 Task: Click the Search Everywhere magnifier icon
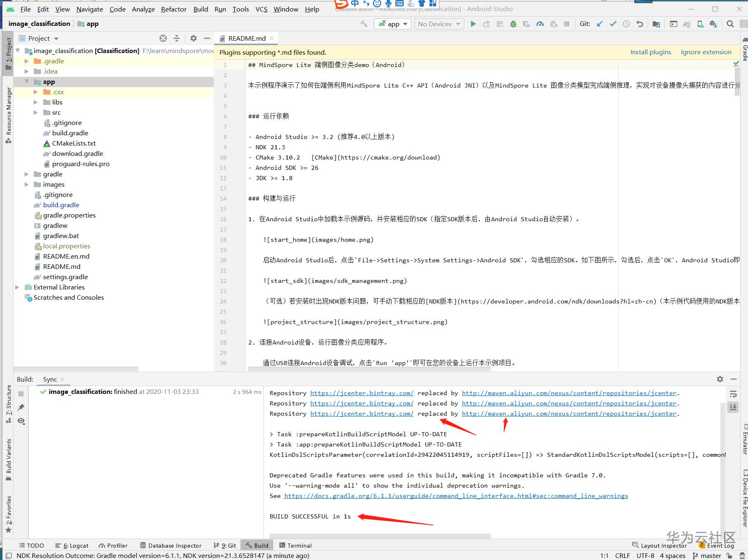(x=730, y=24)
